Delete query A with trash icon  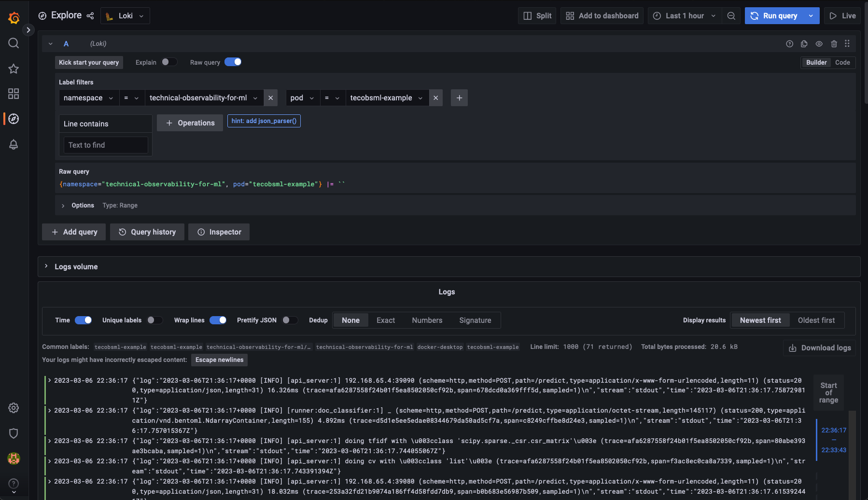click(x=834, y=44)
